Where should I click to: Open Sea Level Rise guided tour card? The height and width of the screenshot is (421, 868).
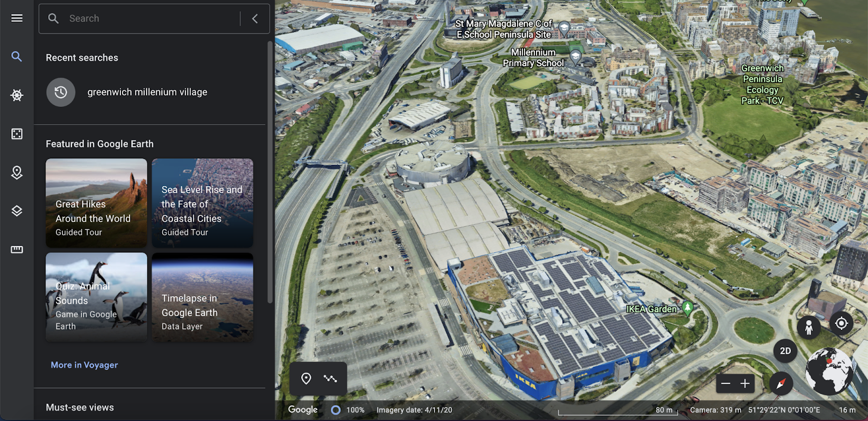tap(202, 203)
